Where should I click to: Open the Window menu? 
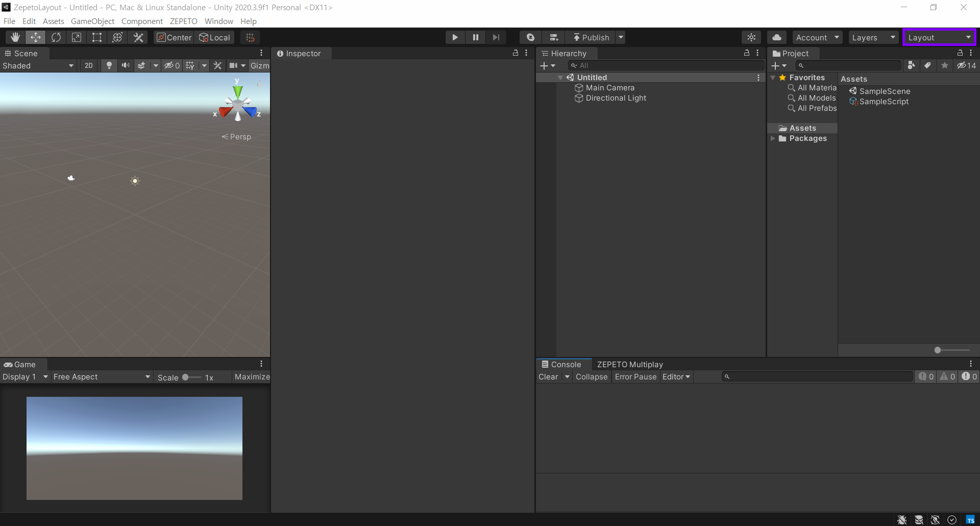pyautogui.click(x=218, y=21)
